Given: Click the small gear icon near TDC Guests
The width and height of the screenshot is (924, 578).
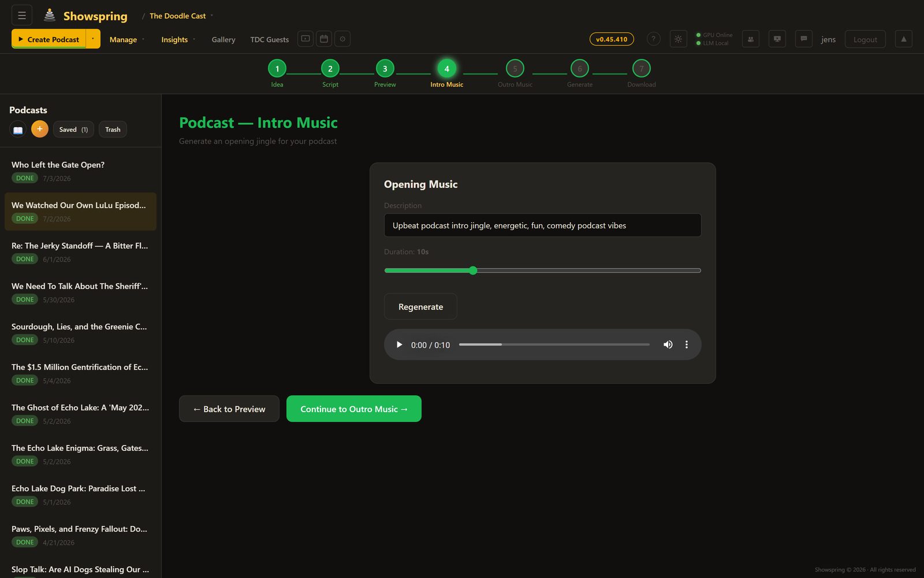Looking at the screenshot, I should tap(342, 39).
